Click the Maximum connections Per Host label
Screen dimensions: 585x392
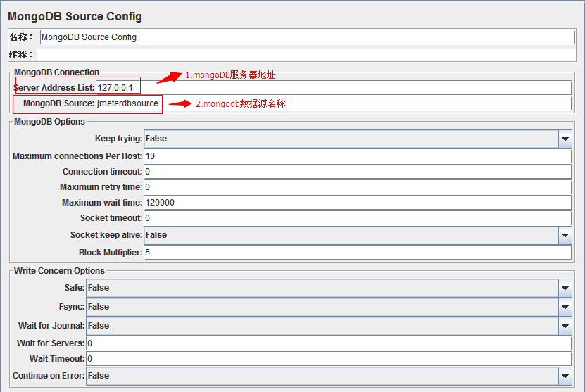[x=77, y=156]
